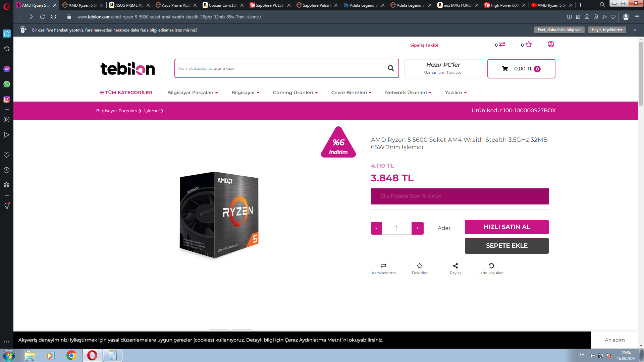The image size is (644, 362).
Task: Decrease quantity with the minus button
Action: [376, 228]
